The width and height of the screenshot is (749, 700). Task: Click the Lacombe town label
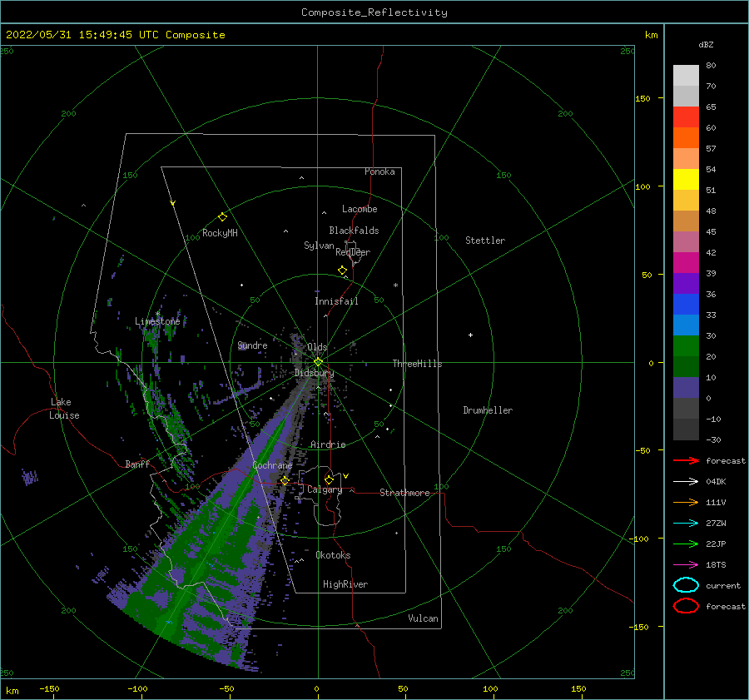click(x=360, y=209)
